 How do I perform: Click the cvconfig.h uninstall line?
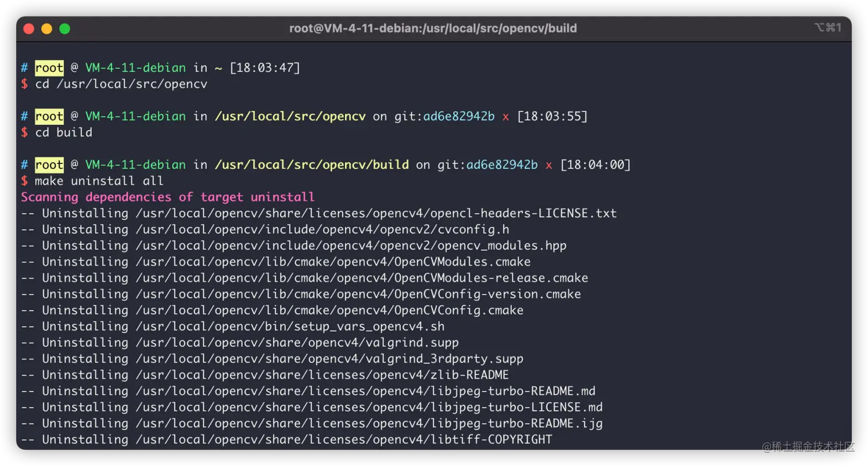click(265, 230)
